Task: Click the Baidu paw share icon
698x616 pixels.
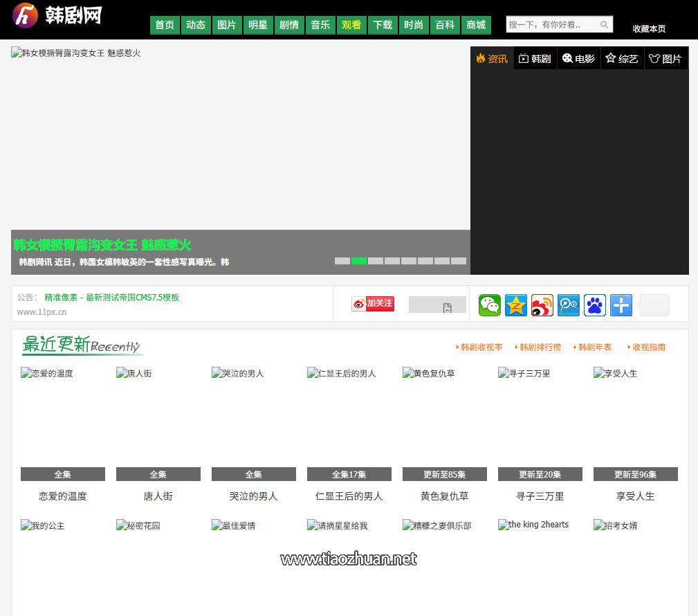Action: point(595,305)
